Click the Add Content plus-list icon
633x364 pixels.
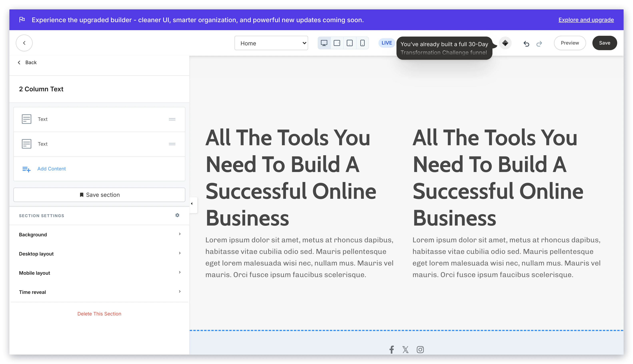tap(26, 169)
